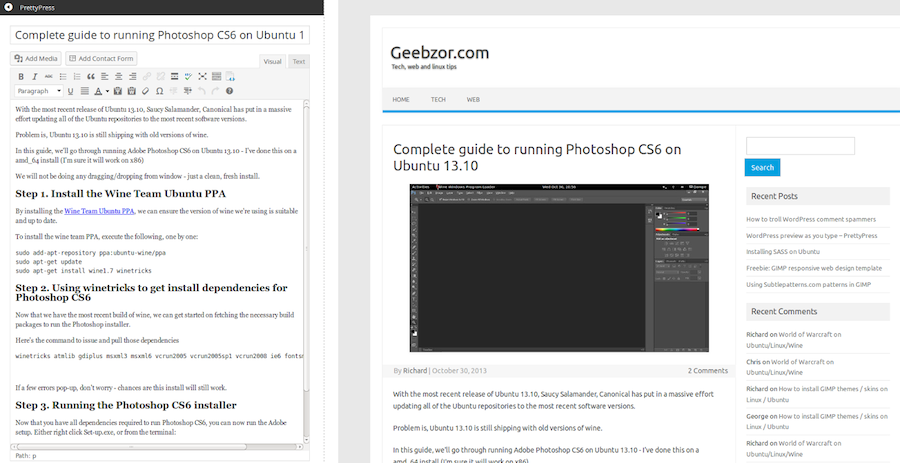This screenshot has width=900, height=463.
Task: Click the preview post title 'Complete guide to running Photoshop CS6'
Action: click(537, 157)
